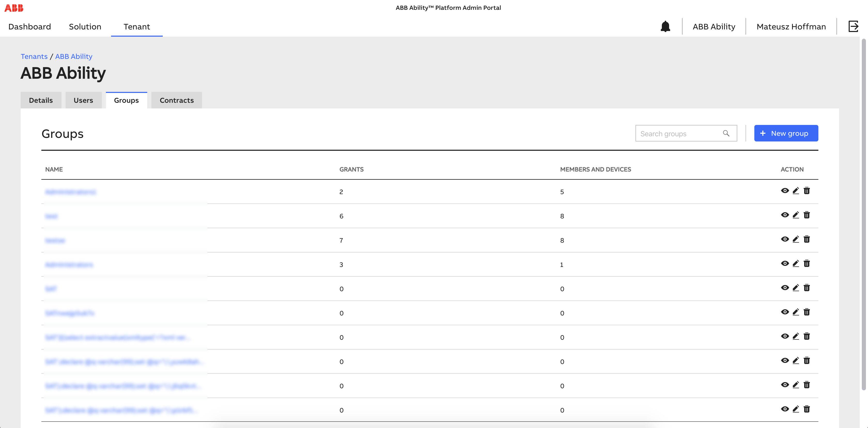
Task: Edit group with 2 grants, 5 members
Action: 796,191
